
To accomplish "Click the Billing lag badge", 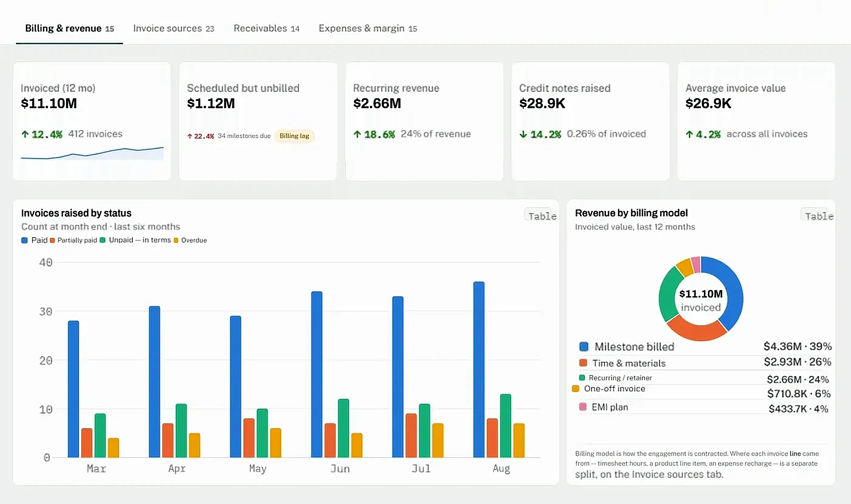I will (x=294, y=136).
